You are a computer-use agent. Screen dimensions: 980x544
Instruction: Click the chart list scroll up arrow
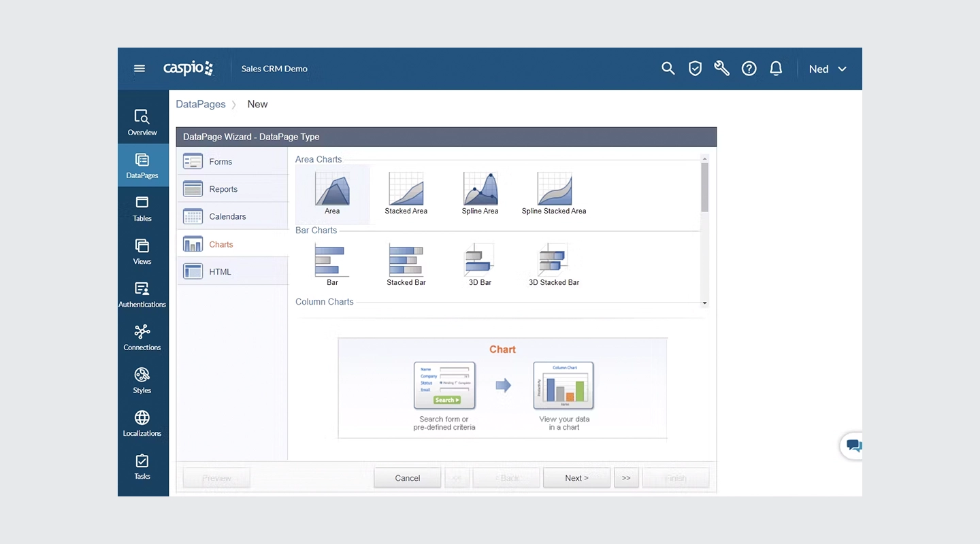tap(704, 158)
